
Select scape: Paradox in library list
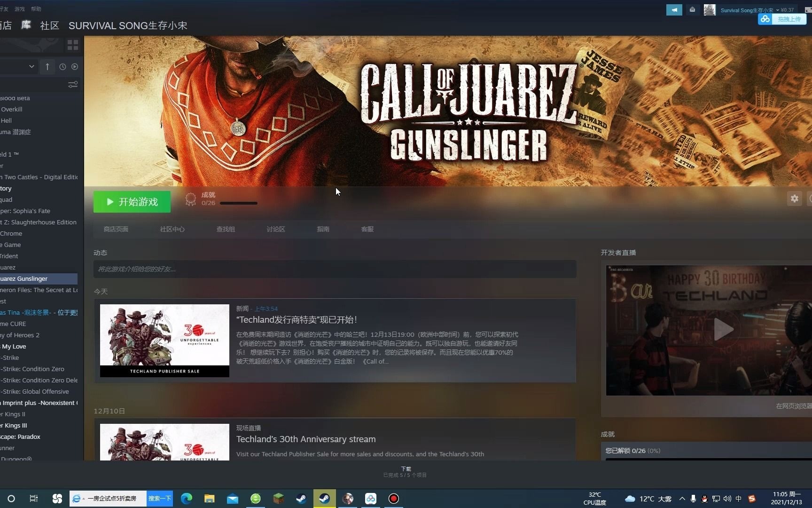tap(39, 437)
